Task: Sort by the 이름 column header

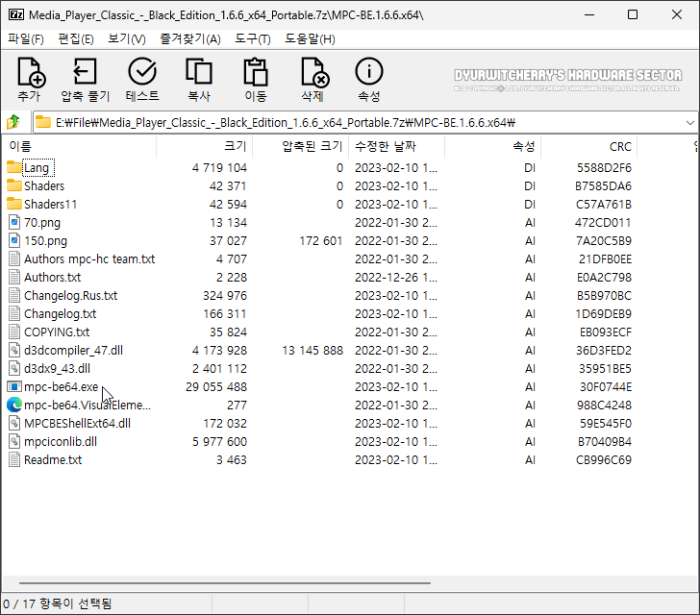Action: click(79, 146)
